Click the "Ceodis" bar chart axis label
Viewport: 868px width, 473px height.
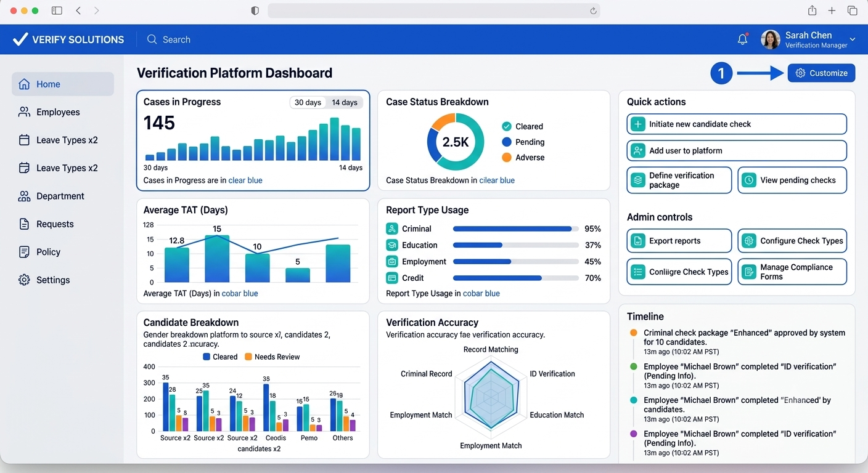(276, 438)
